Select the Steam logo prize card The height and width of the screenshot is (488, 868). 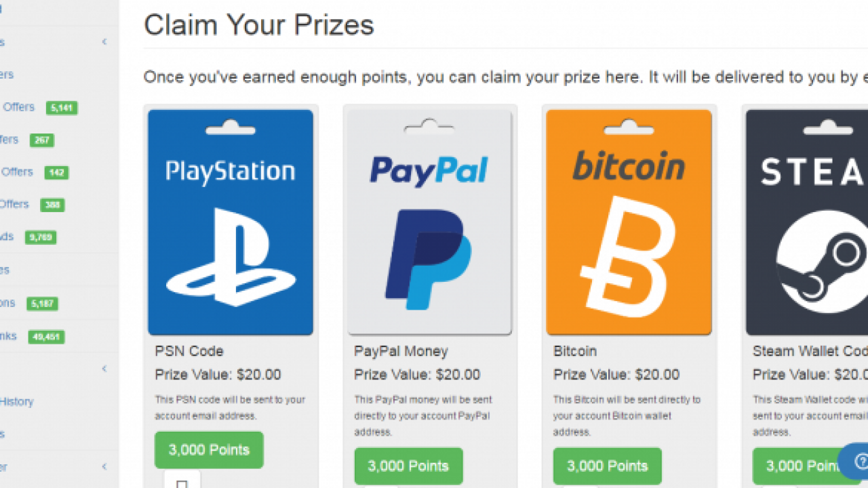(807, 222)
